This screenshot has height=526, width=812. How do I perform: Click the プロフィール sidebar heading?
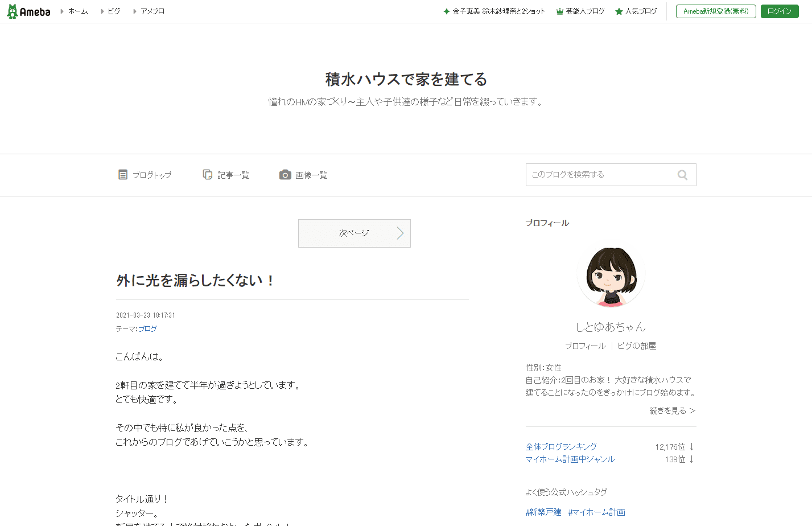[x=547, y=223]
